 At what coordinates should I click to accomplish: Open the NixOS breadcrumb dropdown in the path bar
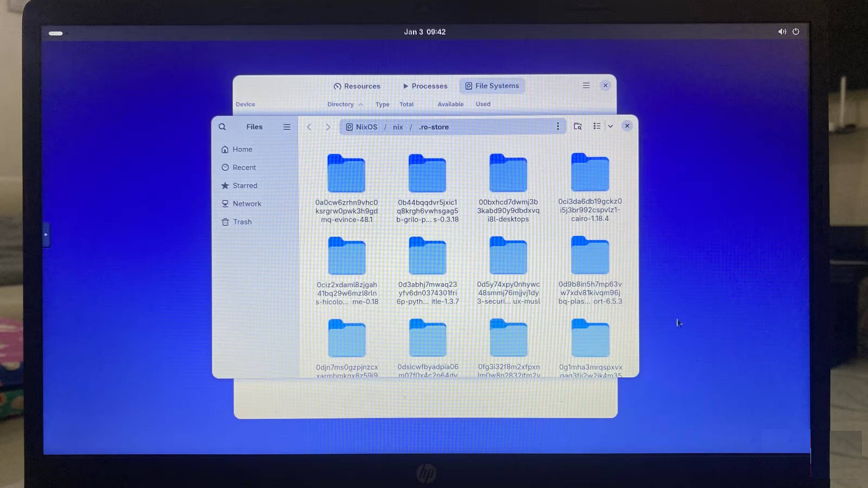(362, 127)
